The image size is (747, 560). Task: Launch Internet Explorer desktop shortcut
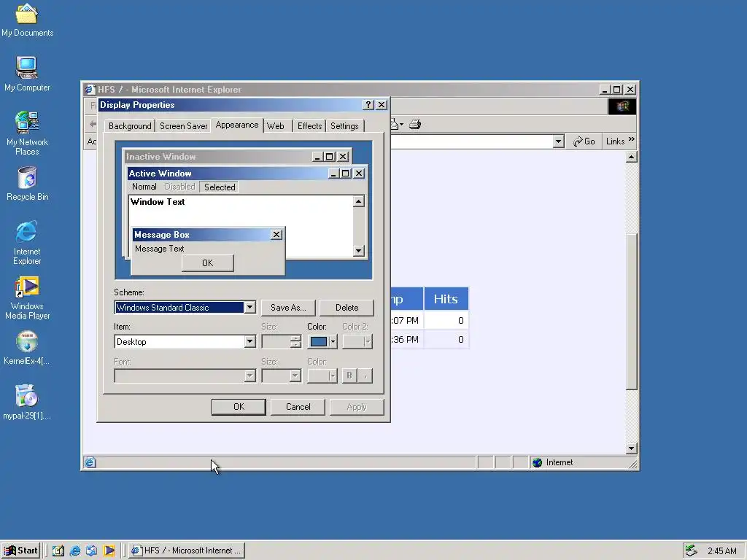27,242
